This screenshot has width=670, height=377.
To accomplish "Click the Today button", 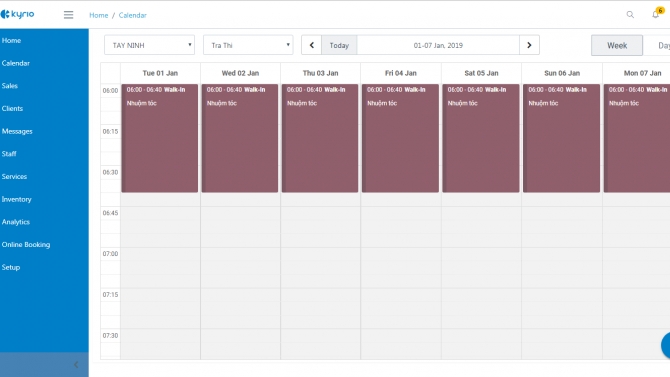I will point(339,45).
